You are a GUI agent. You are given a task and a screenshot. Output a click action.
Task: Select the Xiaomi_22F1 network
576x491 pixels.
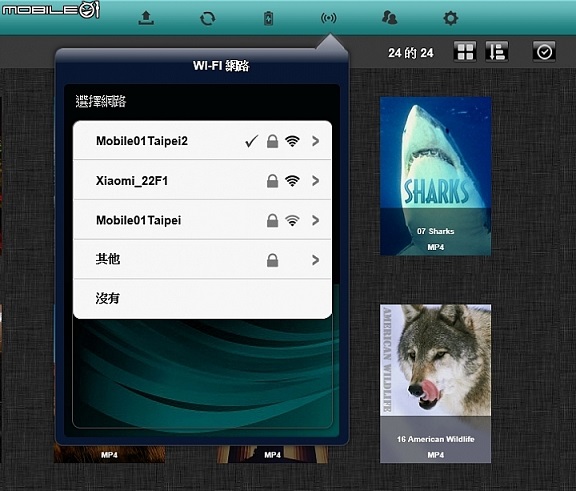pyautogui.click(x=202, y=180)
